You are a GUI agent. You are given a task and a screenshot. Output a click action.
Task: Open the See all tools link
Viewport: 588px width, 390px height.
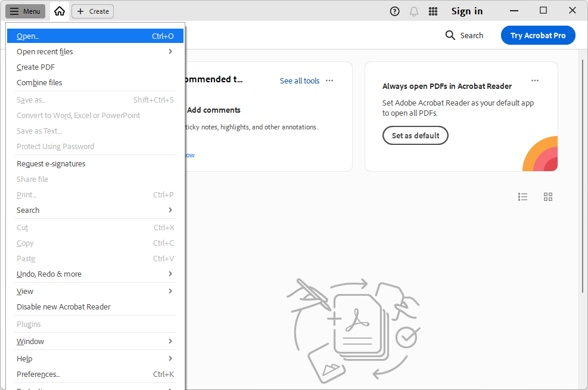[300, 81]
